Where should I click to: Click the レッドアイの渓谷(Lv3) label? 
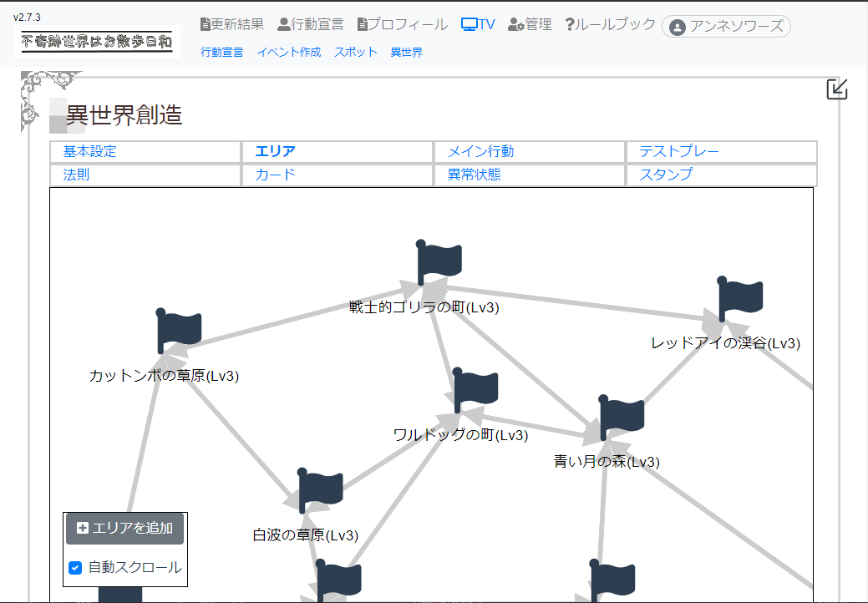pos(725,343)
